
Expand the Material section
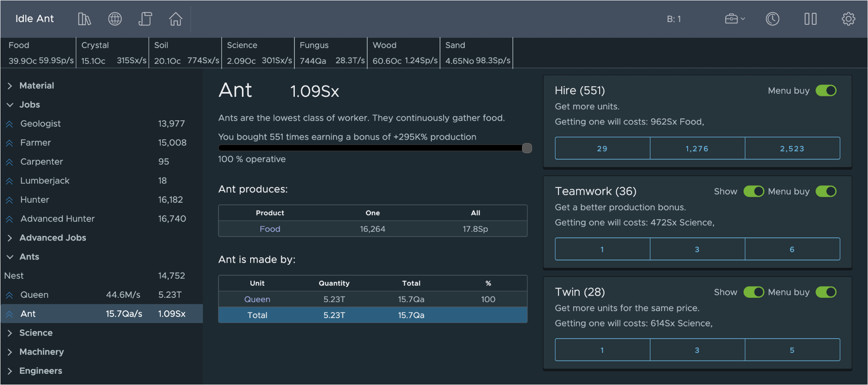[x=10, y=86]
